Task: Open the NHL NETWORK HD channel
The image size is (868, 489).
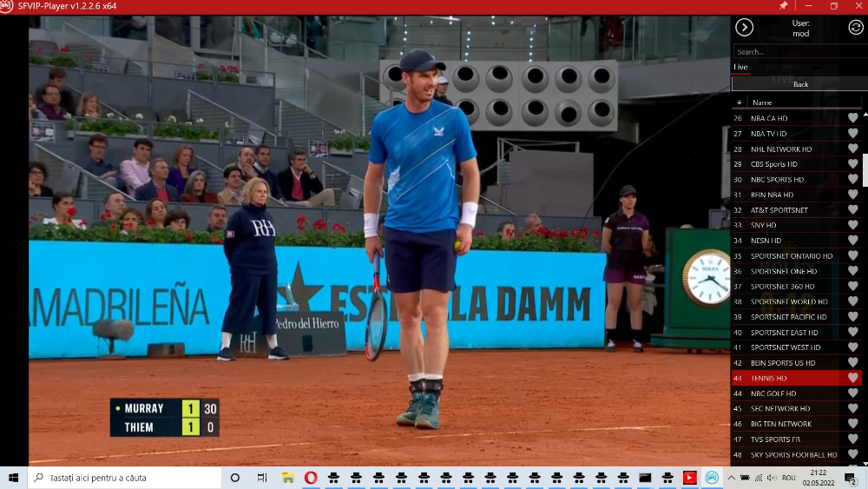Action: pos(796,149)
